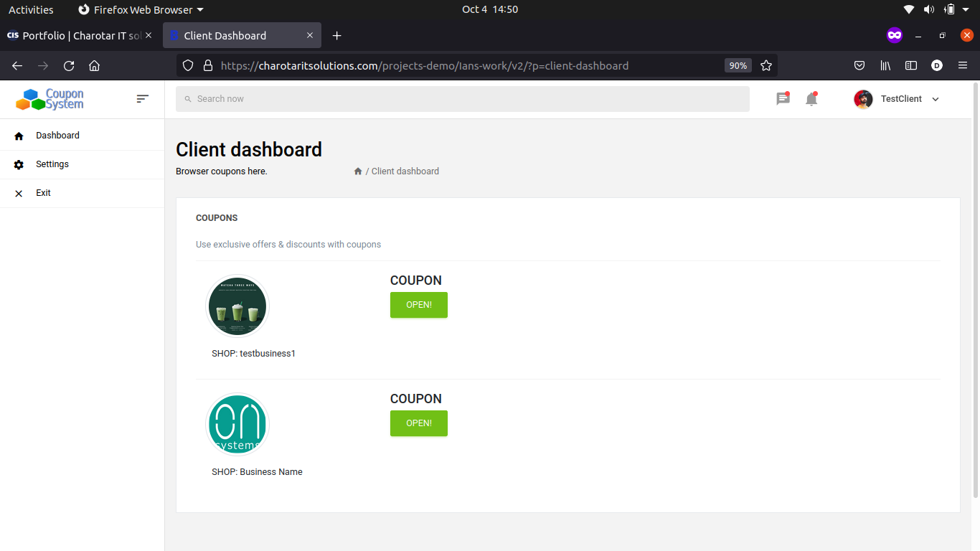980x551 pixels.
Task: Open a new browser tab
Action: coord(337,35)
